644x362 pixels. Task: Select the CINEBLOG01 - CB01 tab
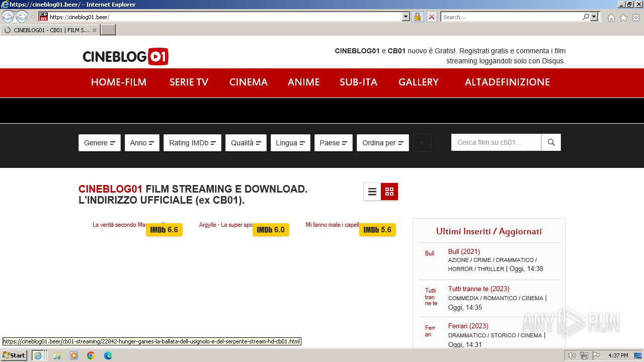click(x=49, y=30)
